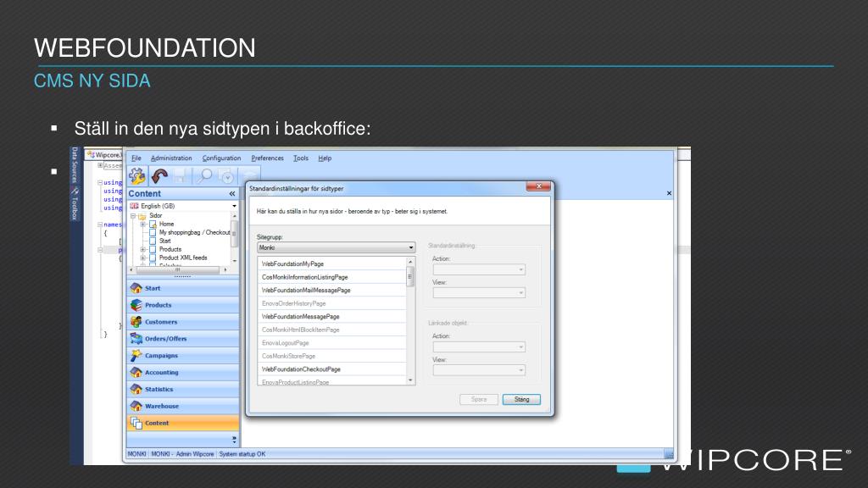Click the Start house icon in navigation pane
868x488 pixels.
(x=136, y=288)
